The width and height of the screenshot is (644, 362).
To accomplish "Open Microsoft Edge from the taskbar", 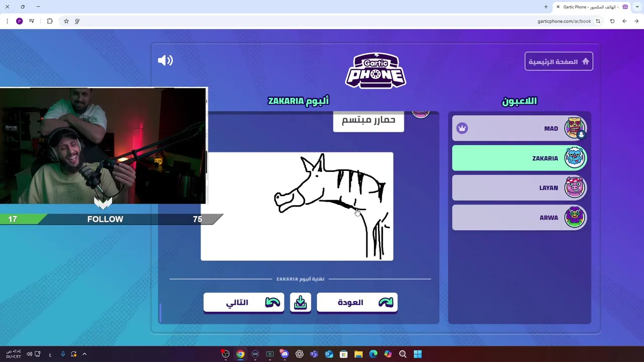I will pyautogui.click(x=373, y=354).
